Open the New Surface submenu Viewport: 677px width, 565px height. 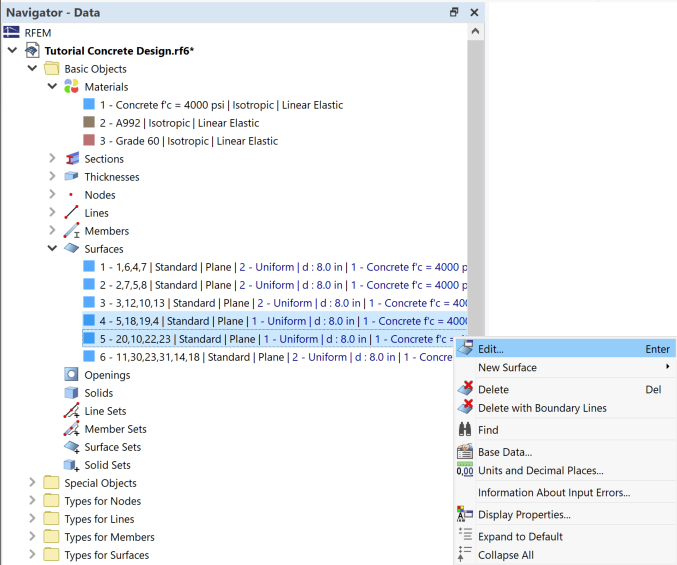pos(565,367)
